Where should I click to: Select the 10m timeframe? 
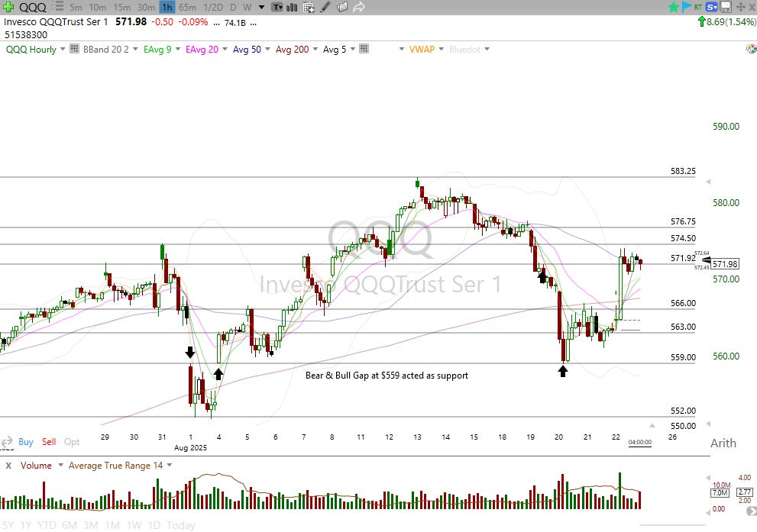98,7
